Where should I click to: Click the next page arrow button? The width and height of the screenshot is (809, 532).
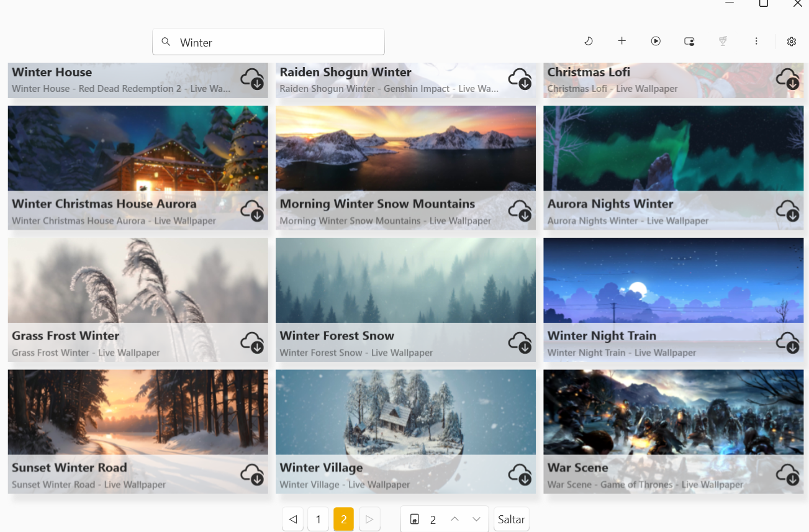click(369, 519)
